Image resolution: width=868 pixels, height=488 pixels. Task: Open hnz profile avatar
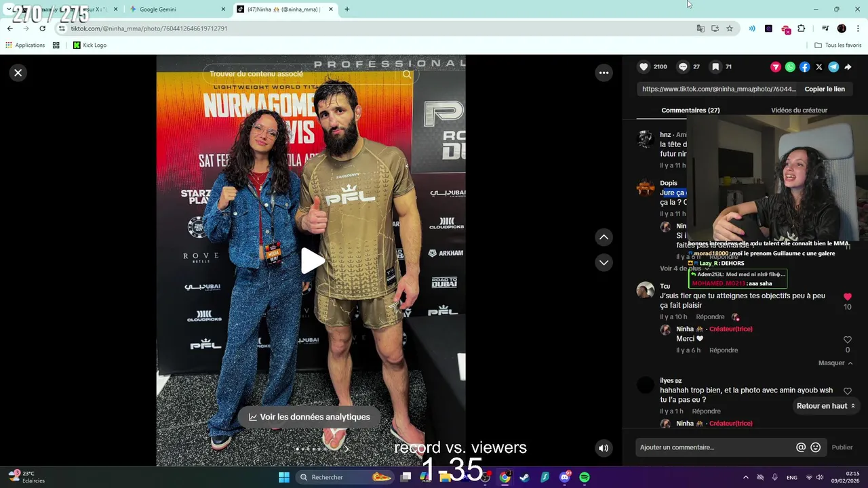645,139
